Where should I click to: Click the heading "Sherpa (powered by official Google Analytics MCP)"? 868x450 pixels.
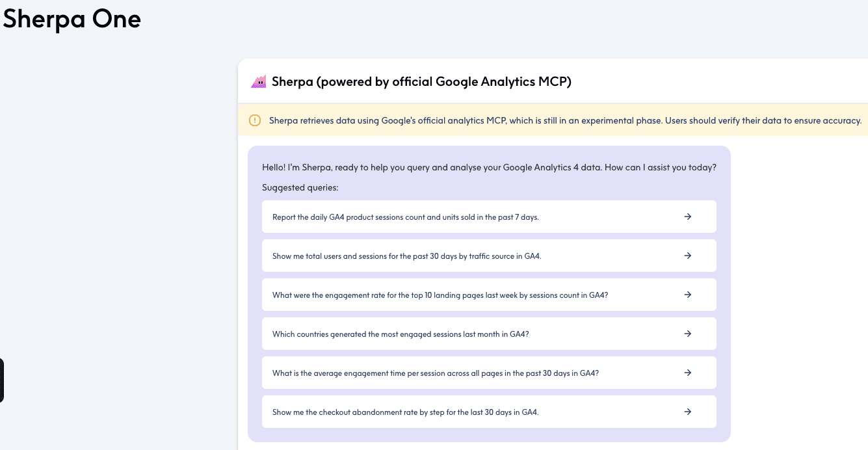click(x=421, y=81)
